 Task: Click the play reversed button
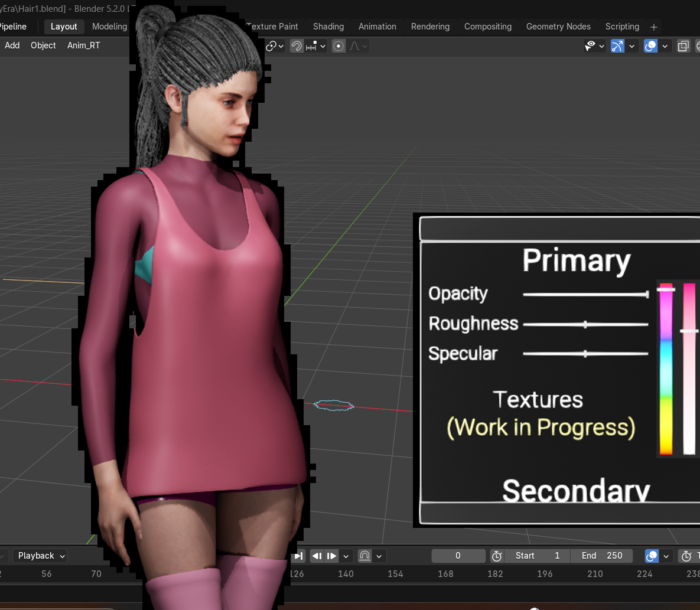coord(317,556)
